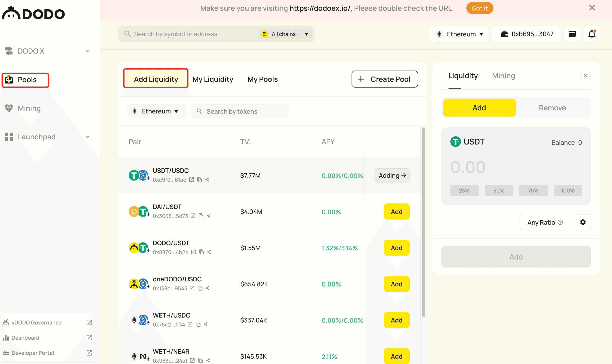This screenshot has height=364, width=612.
Task: Add liquidity to WETH/USDC pool
Action: click(396, 320)
